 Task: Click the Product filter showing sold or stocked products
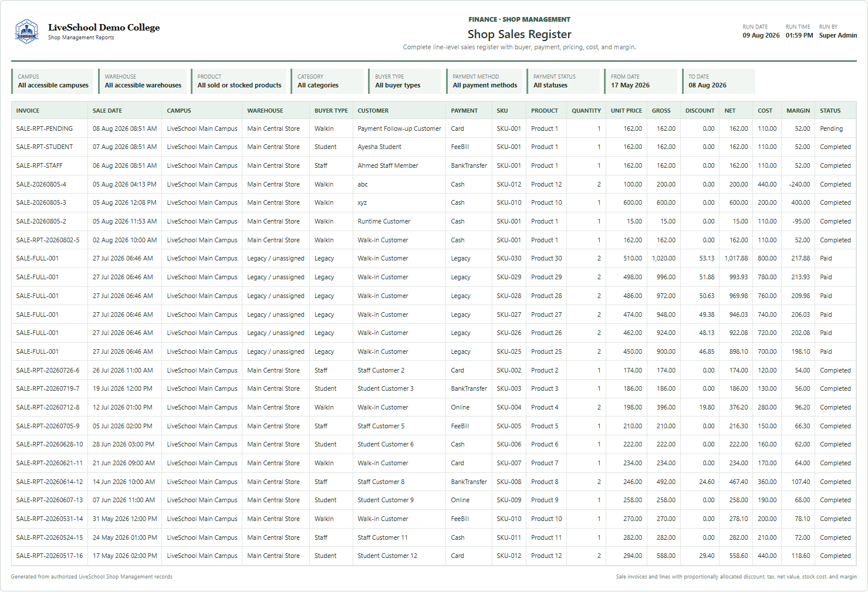[x=239, y=81]
